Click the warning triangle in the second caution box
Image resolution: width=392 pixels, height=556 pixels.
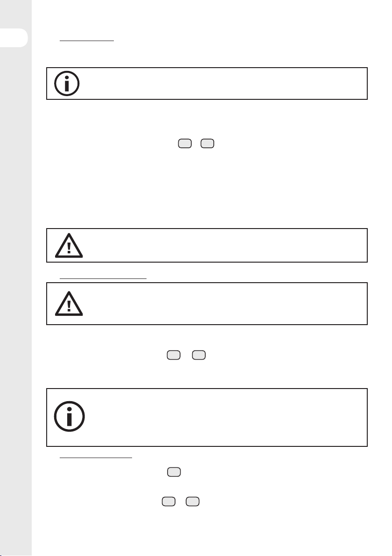click(69, 304)
